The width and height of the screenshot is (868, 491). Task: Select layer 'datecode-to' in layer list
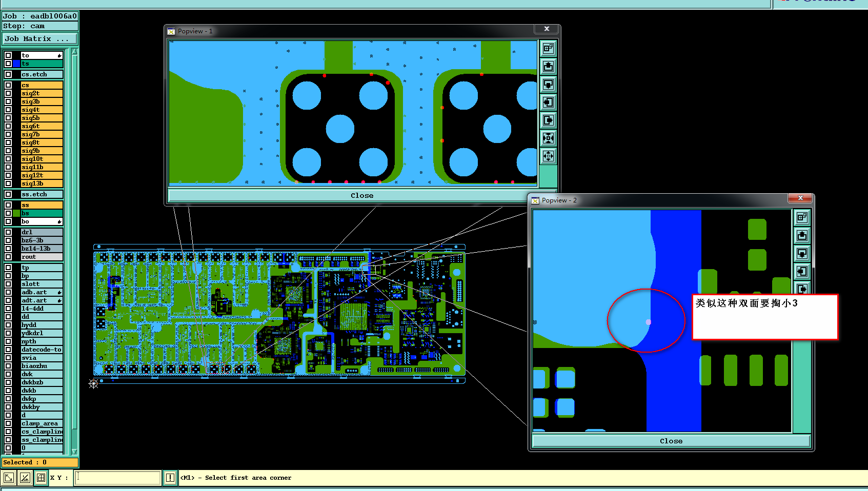tap(42, 350)
